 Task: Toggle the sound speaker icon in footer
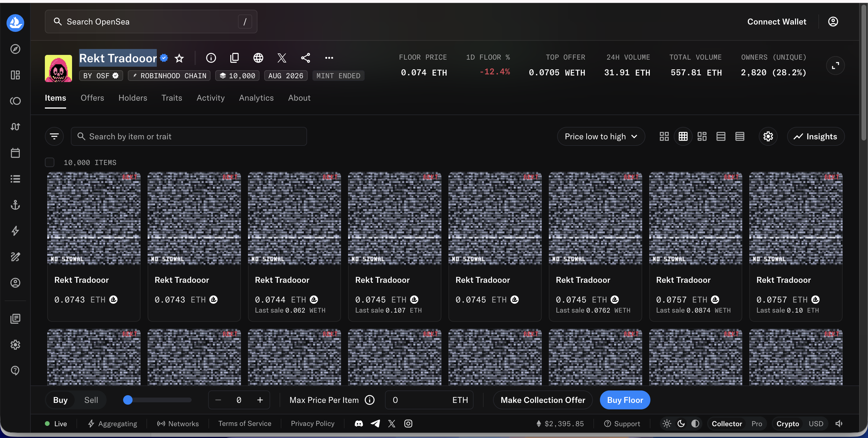pyautogui.click(x=839, y=424)
